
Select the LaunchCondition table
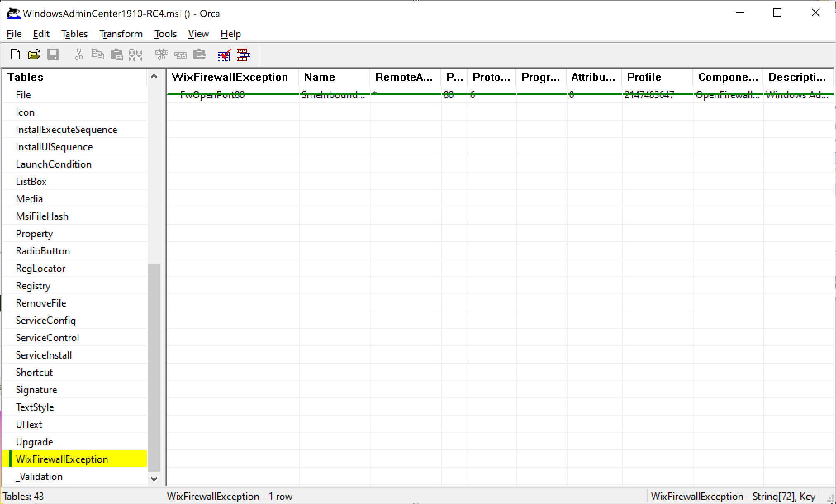pos(75,164)
